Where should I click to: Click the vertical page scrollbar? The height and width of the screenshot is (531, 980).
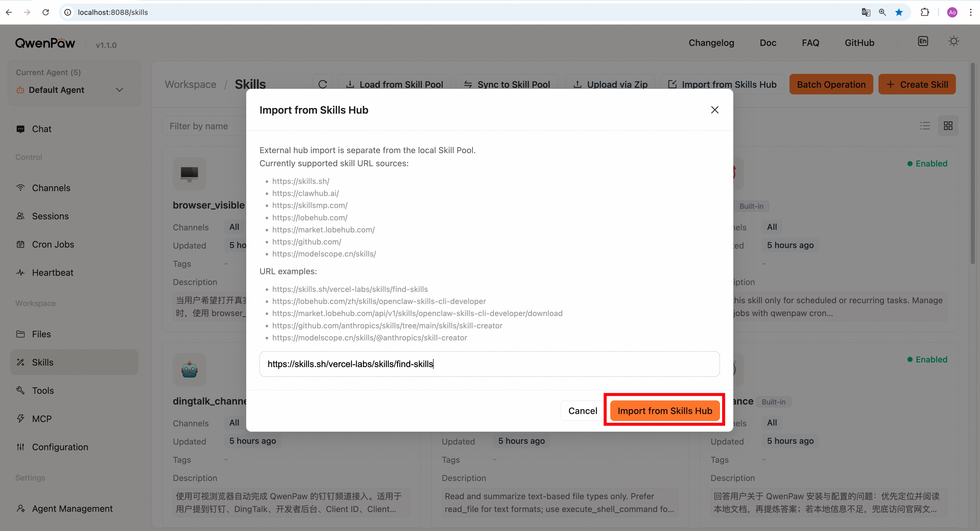[x=972, y=164]
